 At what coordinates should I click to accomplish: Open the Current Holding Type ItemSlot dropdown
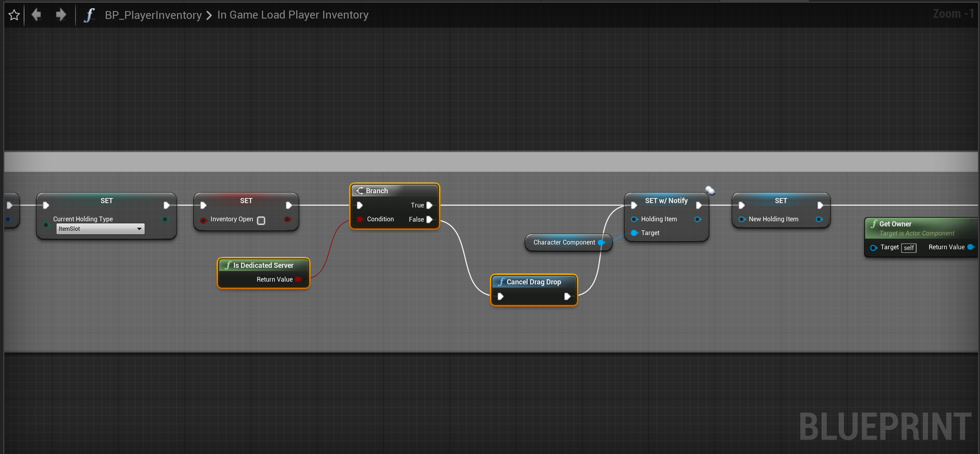[100, 229]
